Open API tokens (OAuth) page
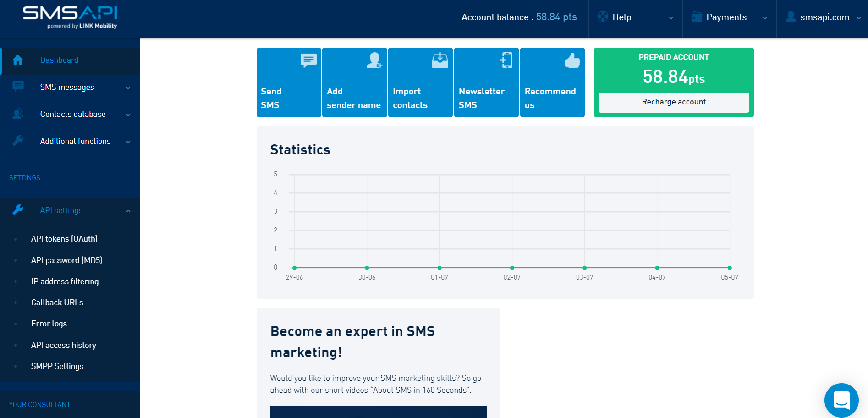The height and width of the screenshot is (418, 868). [x=64, y=239]
